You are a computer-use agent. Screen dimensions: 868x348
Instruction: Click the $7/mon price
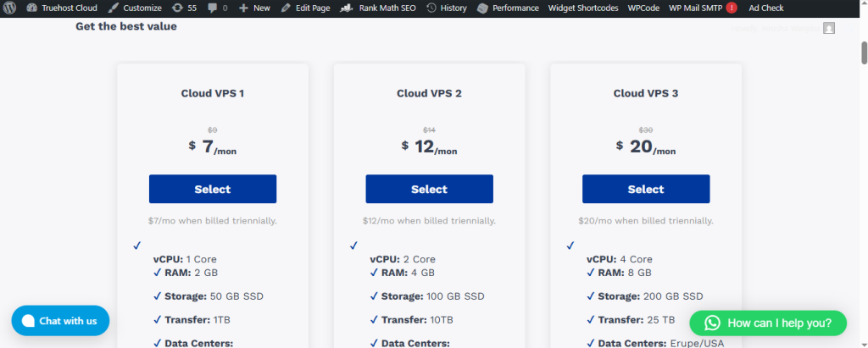[x=213, y=146]
